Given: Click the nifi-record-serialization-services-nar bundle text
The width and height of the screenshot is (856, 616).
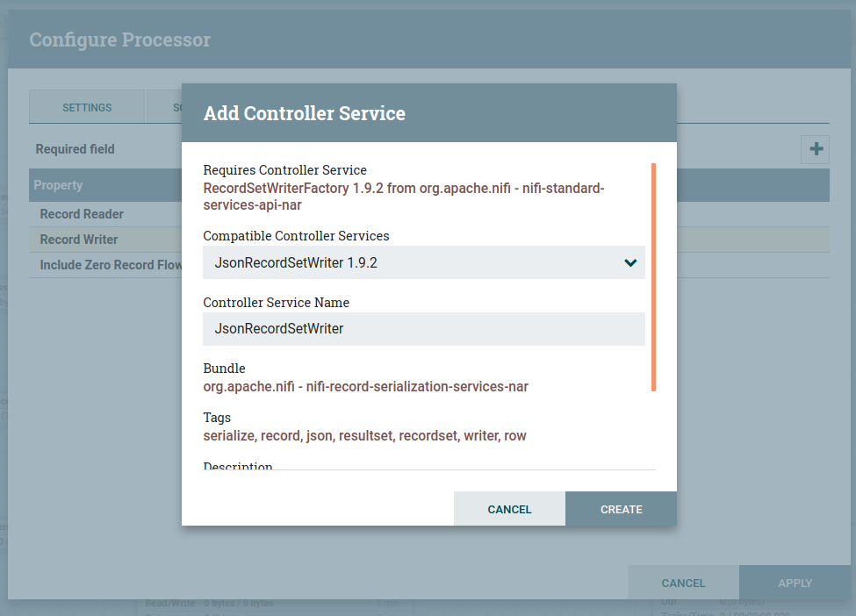Looking at the screenshot, I should tap(365, 386).
